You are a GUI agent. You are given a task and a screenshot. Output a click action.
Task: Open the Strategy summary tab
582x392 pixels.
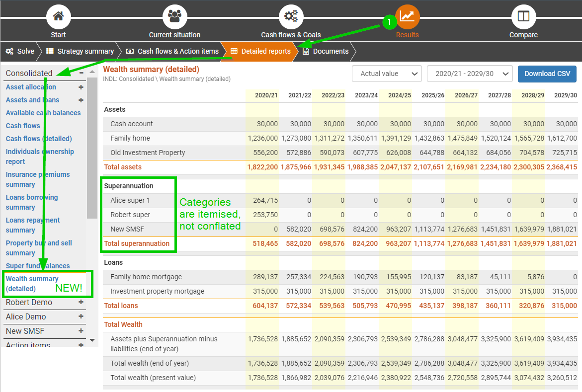click(x=80, y=51)
